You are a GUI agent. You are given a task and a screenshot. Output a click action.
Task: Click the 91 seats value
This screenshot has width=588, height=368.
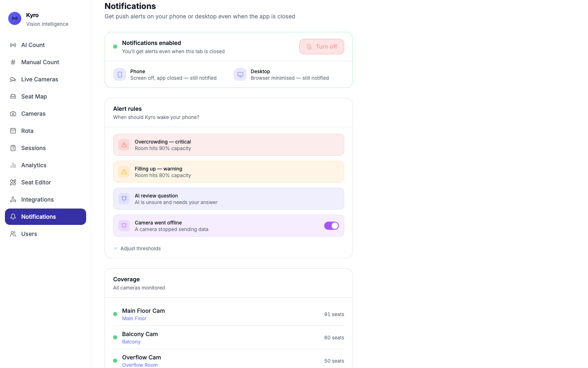(x=334, y=314)
